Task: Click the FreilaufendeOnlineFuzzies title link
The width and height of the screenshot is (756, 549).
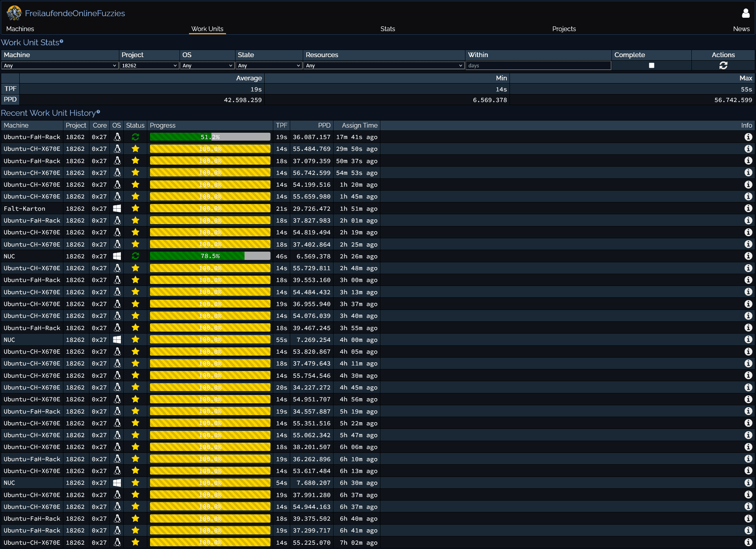Action: pos(75,13)
